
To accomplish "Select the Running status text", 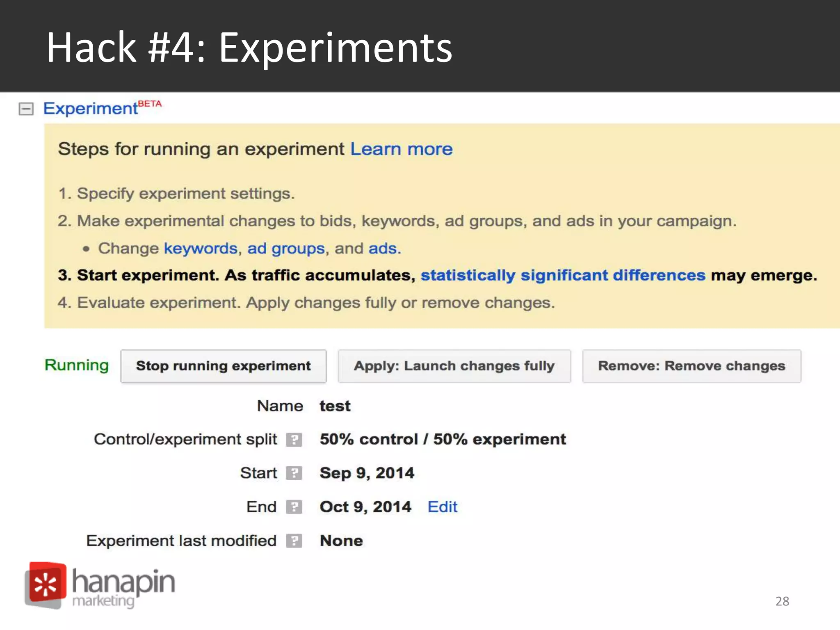I will coord(77,365).
